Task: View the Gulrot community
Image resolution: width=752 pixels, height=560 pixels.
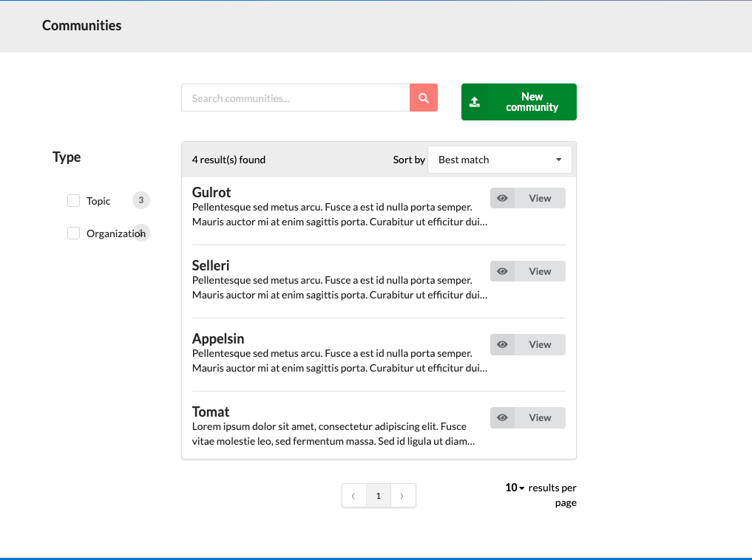Action: (540, 197)
